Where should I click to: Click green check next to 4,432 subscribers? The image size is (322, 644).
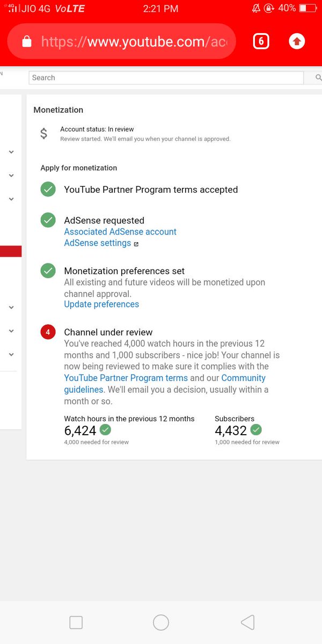(256, 430)
